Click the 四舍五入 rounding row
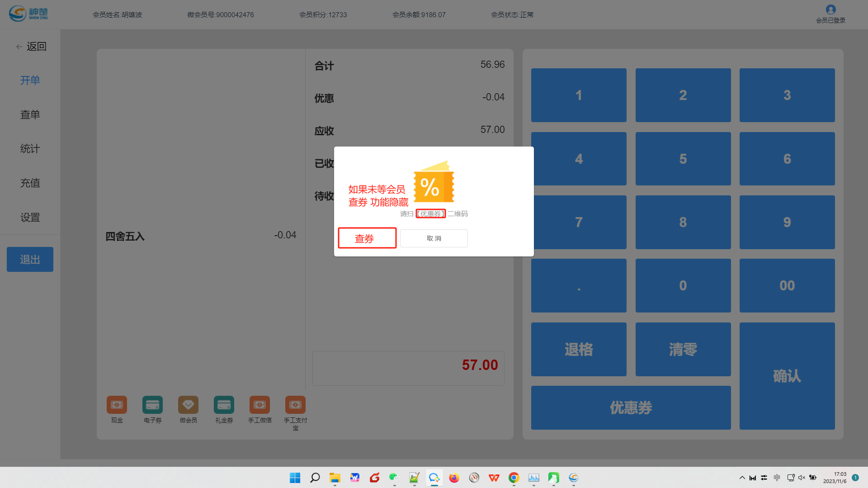This screenshot has height=488, width=868. coord(201,236)
